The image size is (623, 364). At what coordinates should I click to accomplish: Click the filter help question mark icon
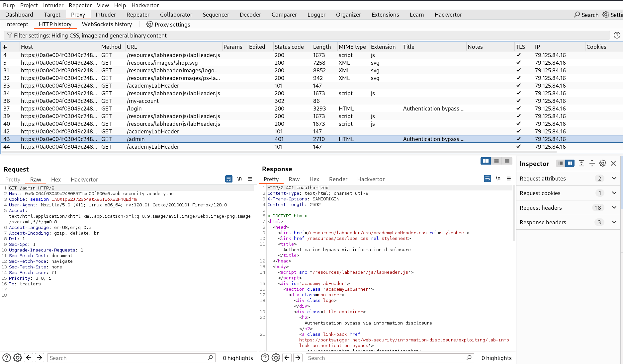617,35
